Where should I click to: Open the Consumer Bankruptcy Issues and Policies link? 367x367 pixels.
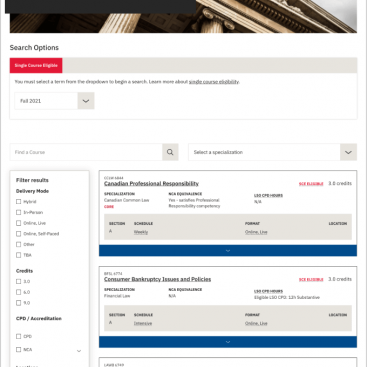tap(157, 279)
